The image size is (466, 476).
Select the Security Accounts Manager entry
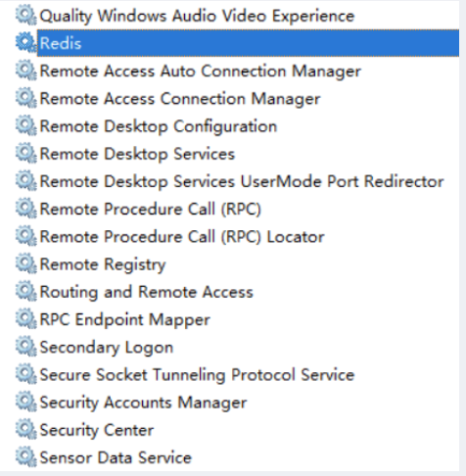[x=143, y=403]
